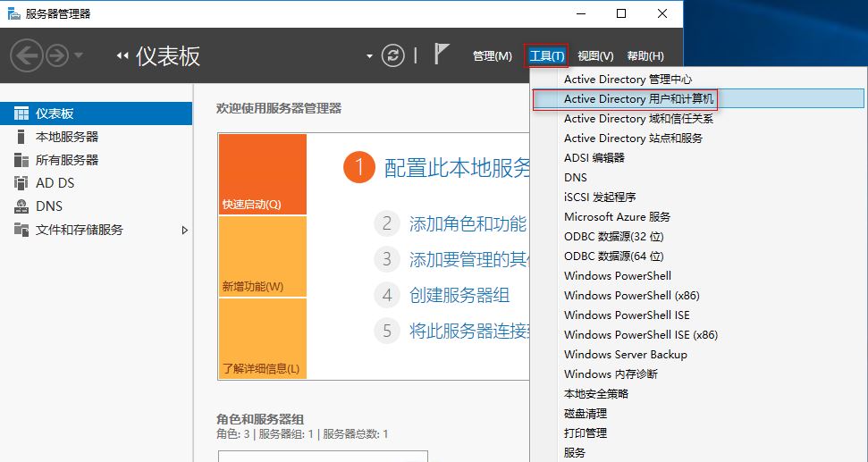Image resolution: width=868 pixels, height=462 pixels.
Task: Click the forward navigation arrow icon
Action: coord(57,55)
